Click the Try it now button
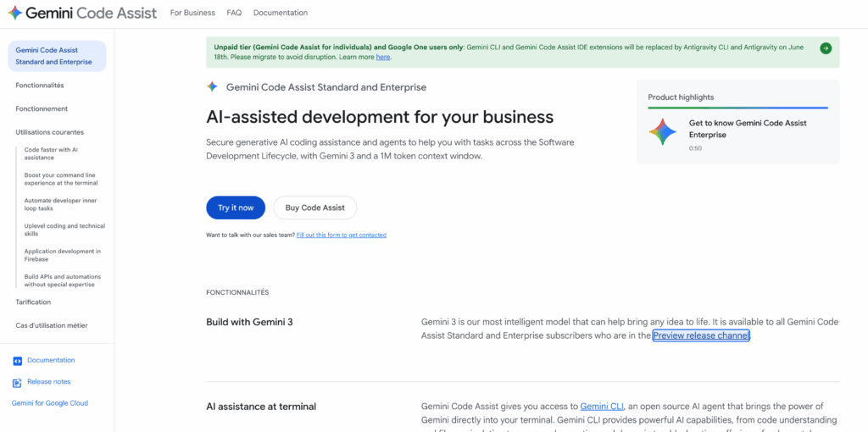This screenshot has height=432, width=868. click(236, 208)
